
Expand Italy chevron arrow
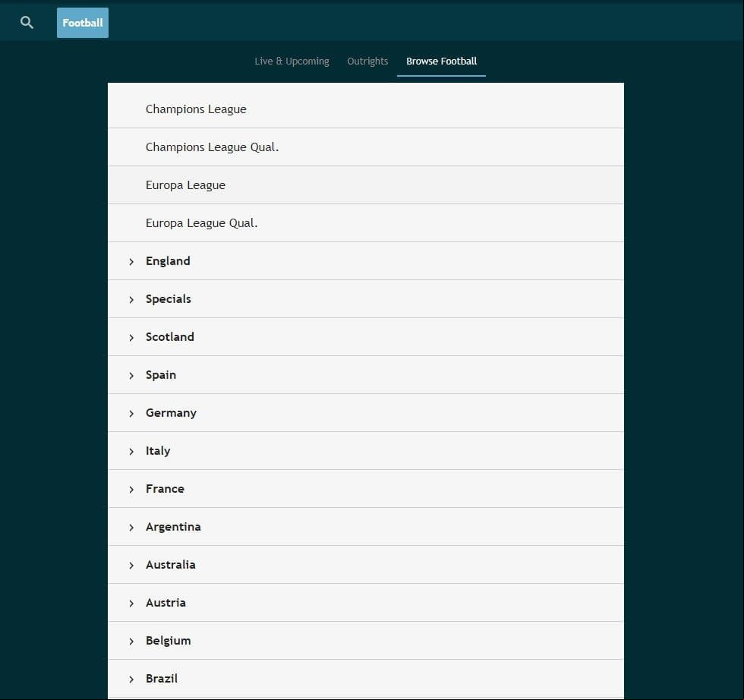click(x=131, y=451)
